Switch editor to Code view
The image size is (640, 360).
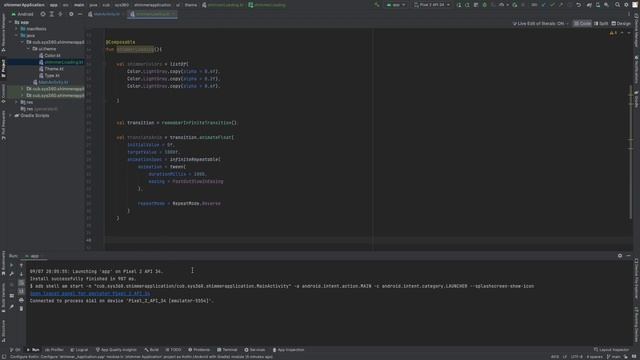click(582, 24)
